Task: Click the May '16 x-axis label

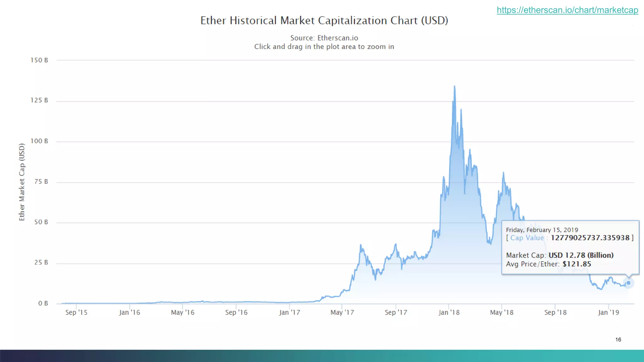Action: click(183, 312)
